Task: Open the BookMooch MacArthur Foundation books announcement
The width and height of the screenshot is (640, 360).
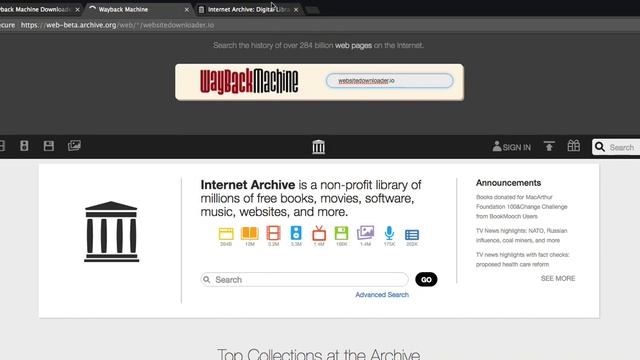Action: coord(522,207)
